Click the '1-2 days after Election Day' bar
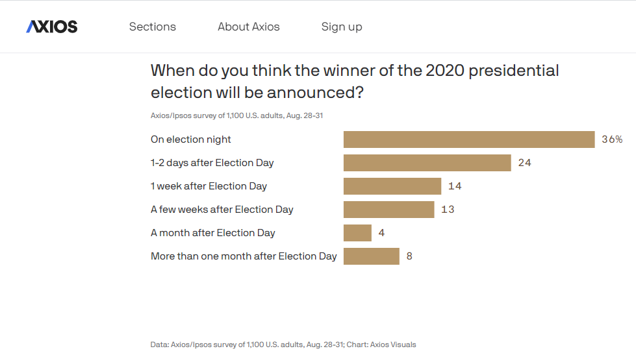Image resolution: width=636 pixels, height=364 pixels. pyautogui.click(x=427, y=163)
